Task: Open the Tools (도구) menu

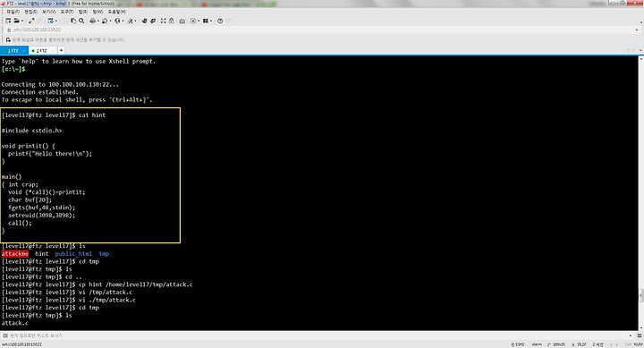Action: [67, 12]
